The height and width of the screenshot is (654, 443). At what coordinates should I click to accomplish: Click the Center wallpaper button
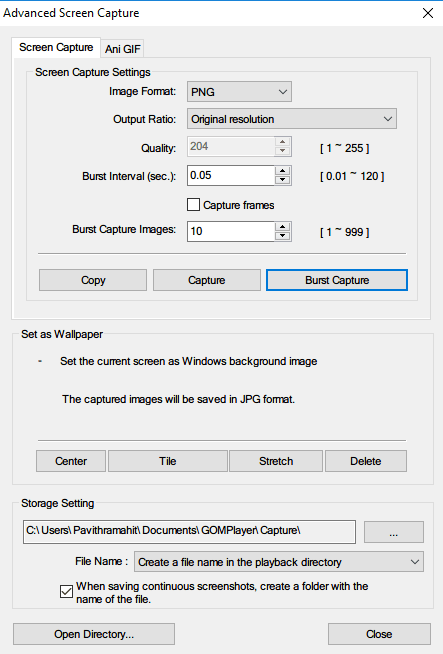coord(71,461)
